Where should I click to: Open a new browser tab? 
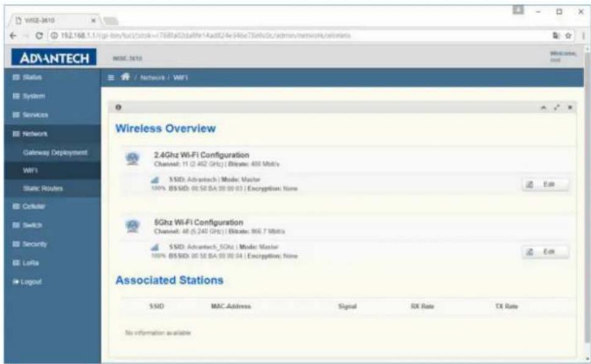tap(111, 21)
